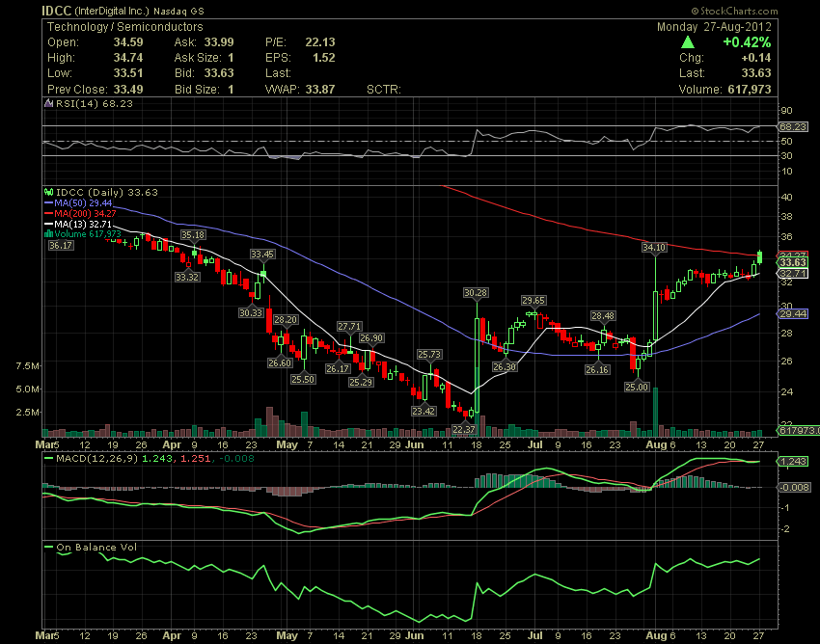The height and width of the screenshot is (644, 820).
Task: Click the P/E ratio 22.13
Action: click(320, 42)
